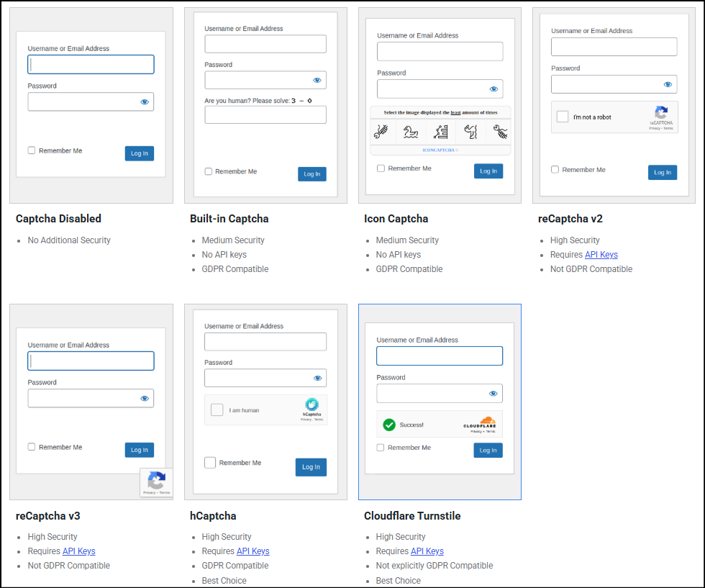
Task: Check Remember Me in reCaptcha v2 preview
Action: (555, 170)
